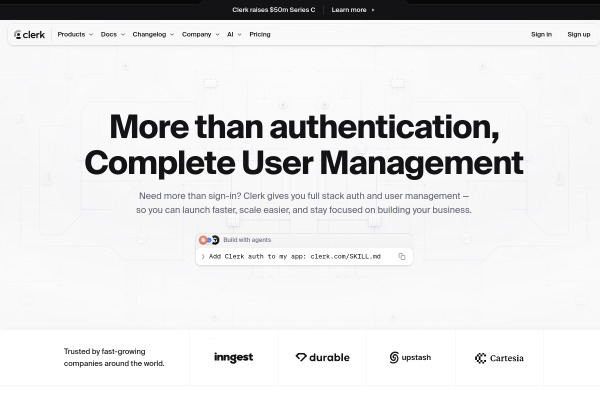Click 'Trusted by fast-growing companies' text

(x=114, y=357)
